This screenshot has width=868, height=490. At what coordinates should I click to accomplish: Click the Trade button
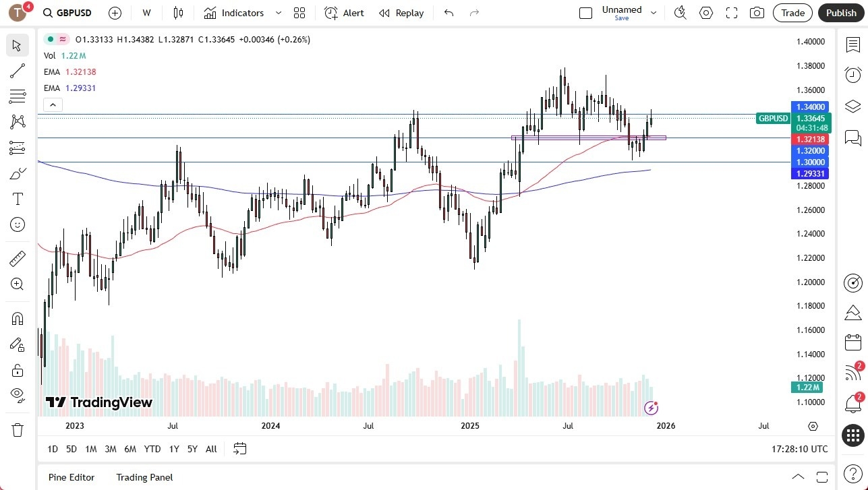792,13
